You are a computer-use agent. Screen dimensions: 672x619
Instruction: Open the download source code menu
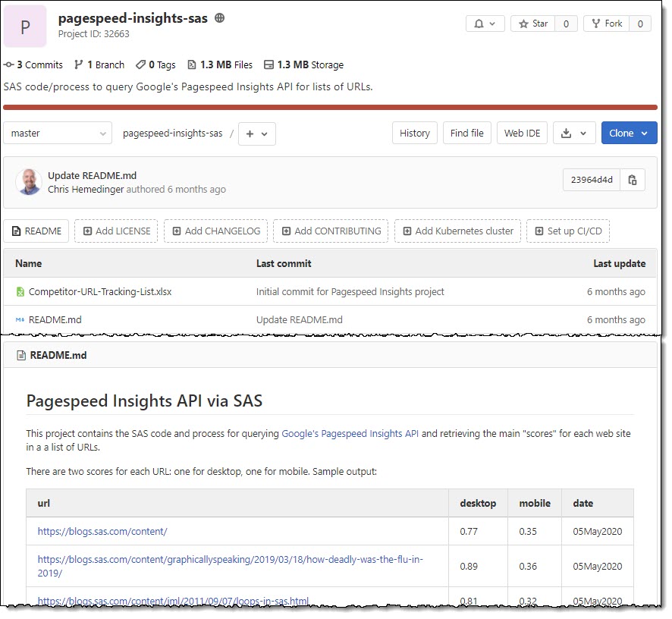[x=574, y=134]
